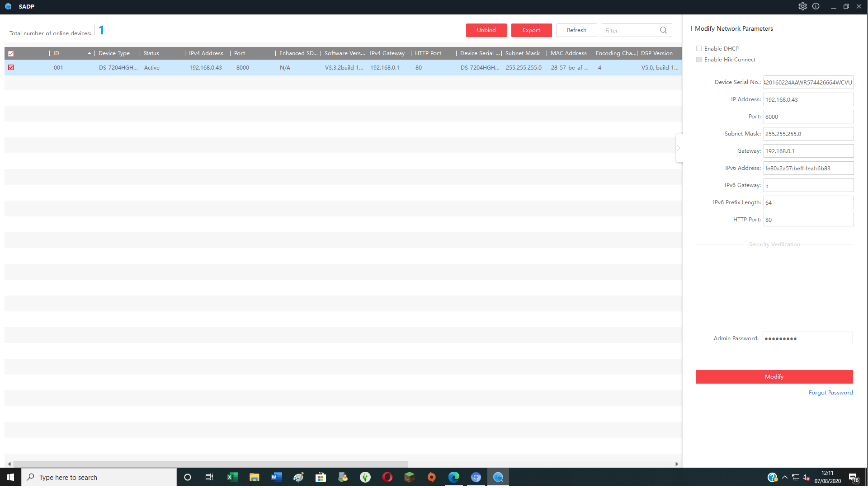Open Opera browser from the taskbar
Image resolution: width=868 pixels, height=488 pixels.
(x=387, y=477)
